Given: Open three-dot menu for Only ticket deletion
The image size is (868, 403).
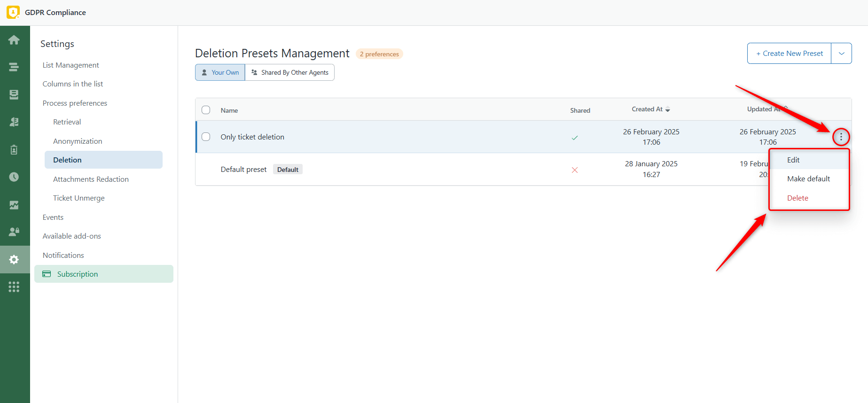Looking at the screenshot, I should pyautogui.click(x=841, y=137).
